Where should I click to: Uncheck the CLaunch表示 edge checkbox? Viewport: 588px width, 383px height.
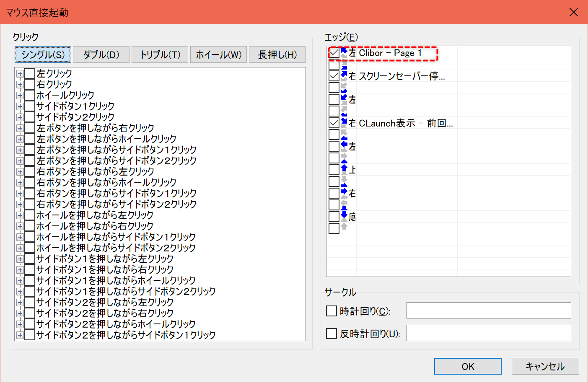tap(334, 123)
